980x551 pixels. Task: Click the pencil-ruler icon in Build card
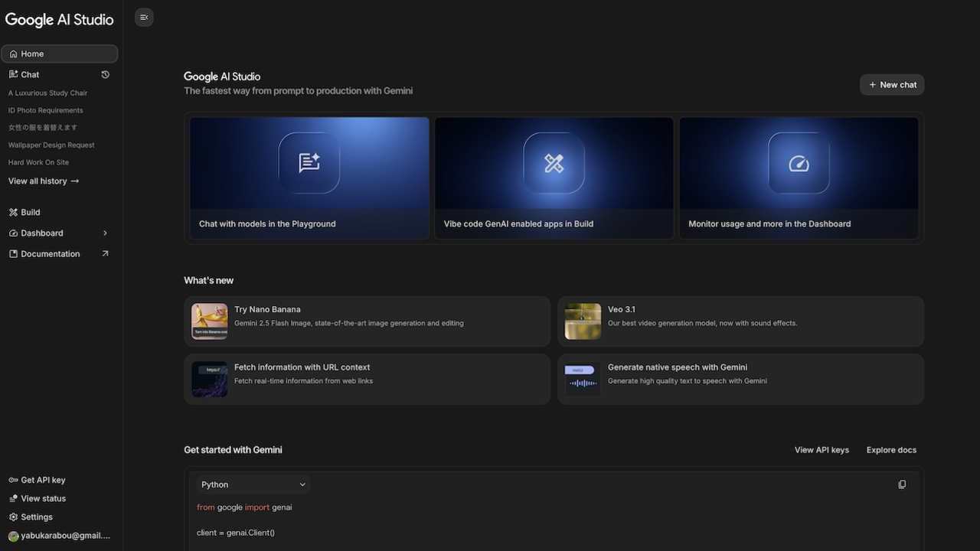554,163
